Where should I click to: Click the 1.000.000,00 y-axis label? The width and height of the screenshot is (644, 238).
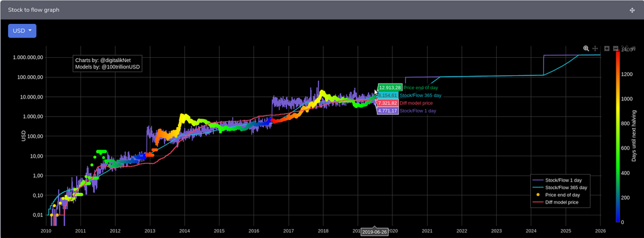28,57
